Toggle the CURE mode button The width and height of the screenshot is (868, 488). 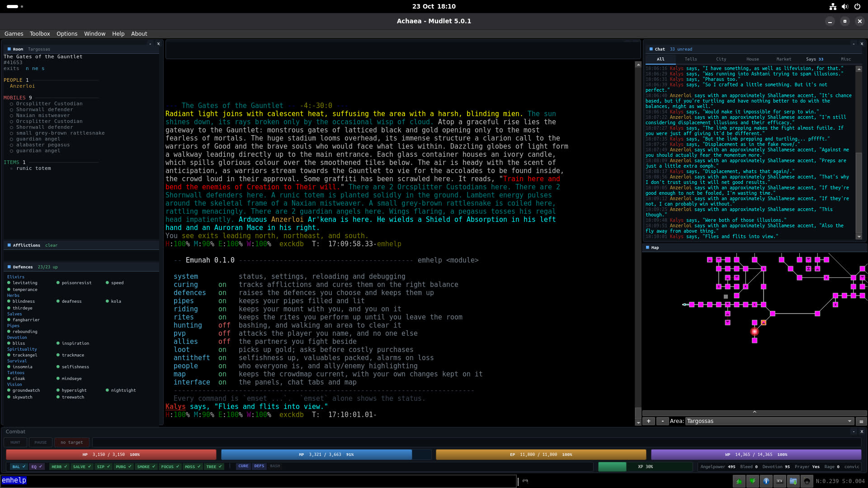pos(244,466)
